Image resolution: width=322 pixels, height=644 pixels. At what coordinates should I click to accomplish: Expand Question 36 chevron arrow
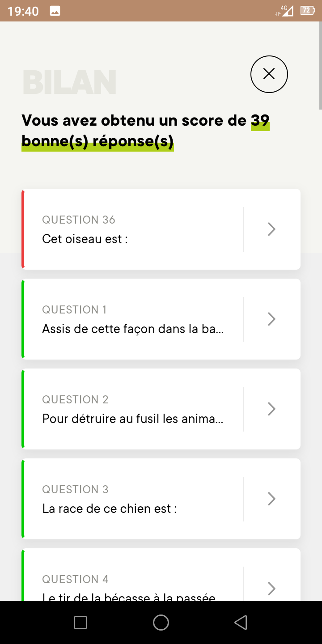(x=271, y=229)
